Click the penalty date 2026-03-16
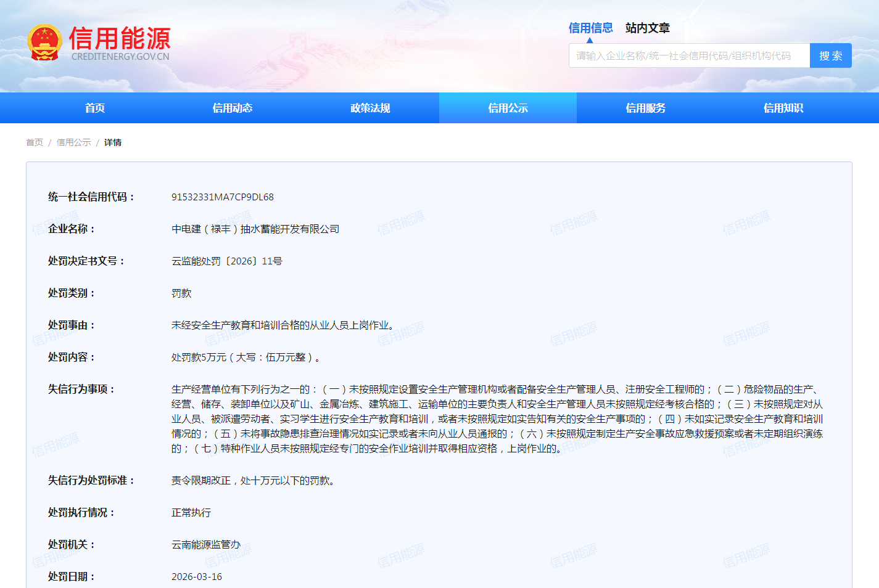 (x=197, y=577)
